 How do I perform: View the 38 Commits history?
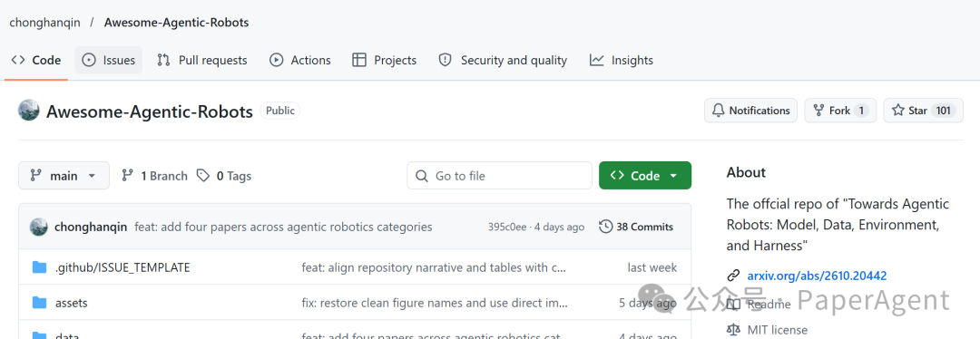click(x=636, y=227)
